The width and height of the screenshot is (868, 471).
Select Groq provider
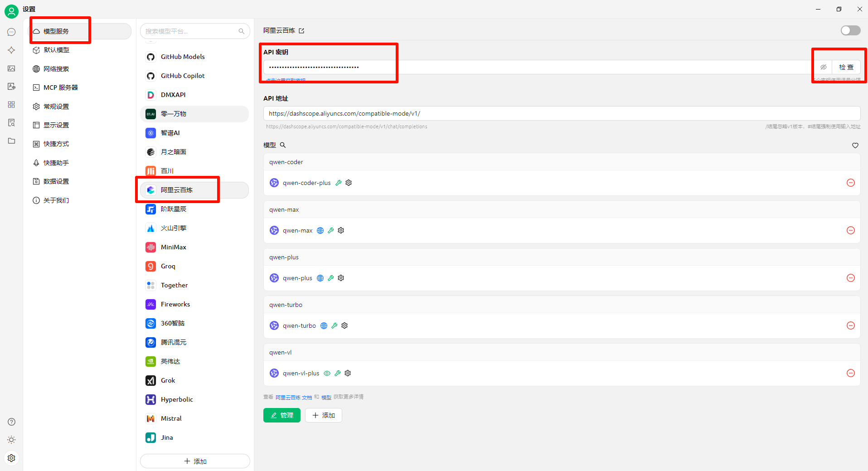pos(194,266)
